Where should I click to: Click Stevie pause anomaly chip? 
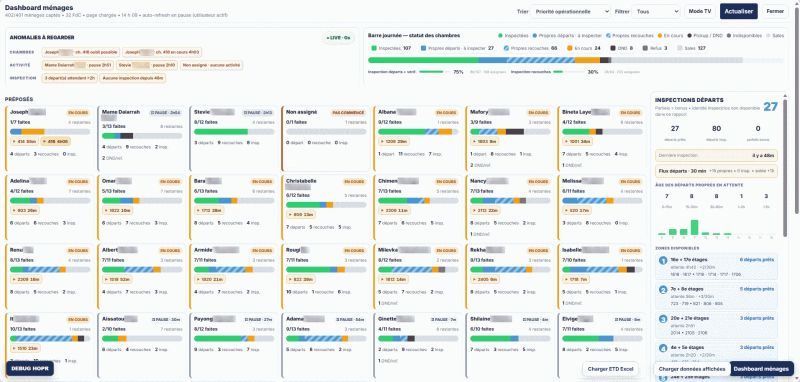147,65
